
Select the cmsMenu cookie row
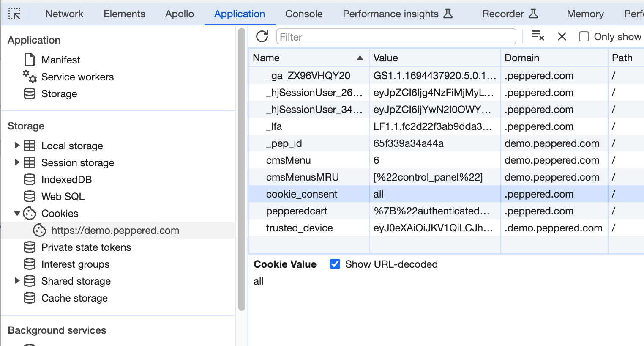(x=447, y=160)
